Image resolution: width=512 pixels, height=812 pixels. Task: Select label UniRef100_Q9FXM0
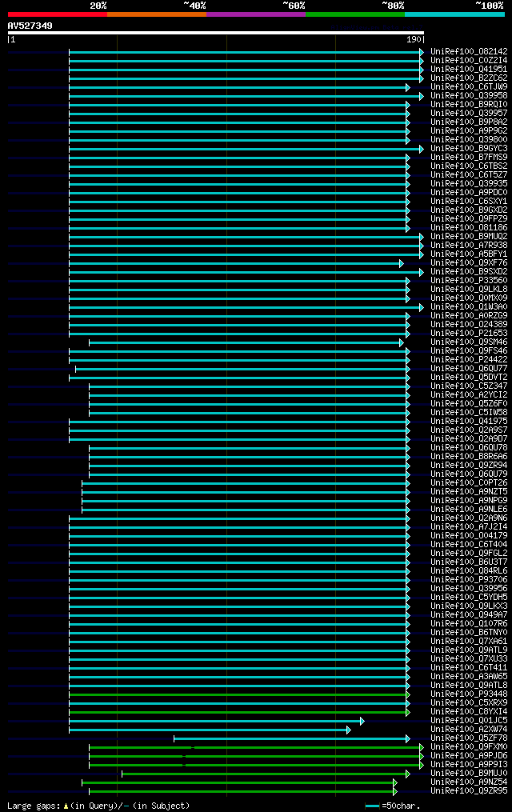pos(469,746)
